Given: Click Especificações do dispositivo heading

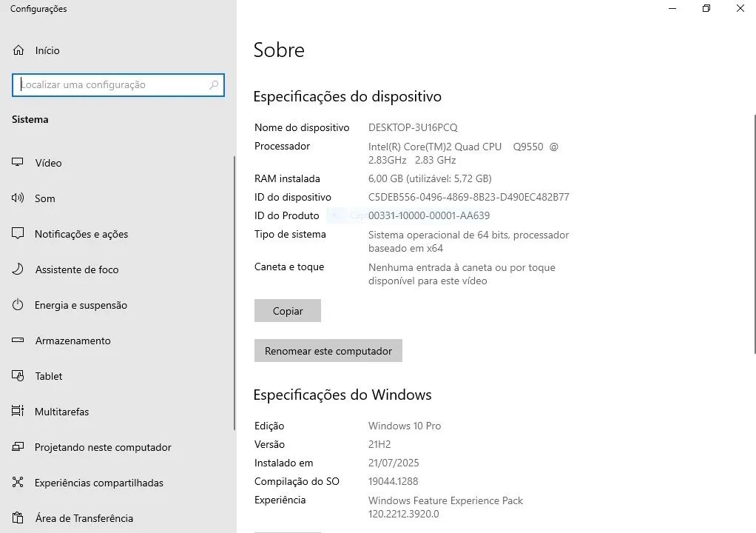Looking at the screenshot, I should pos(347,96).
